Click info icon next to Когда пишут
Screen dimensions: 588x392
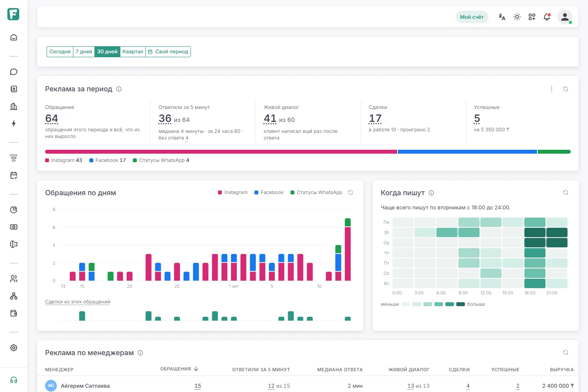point(431,193)
